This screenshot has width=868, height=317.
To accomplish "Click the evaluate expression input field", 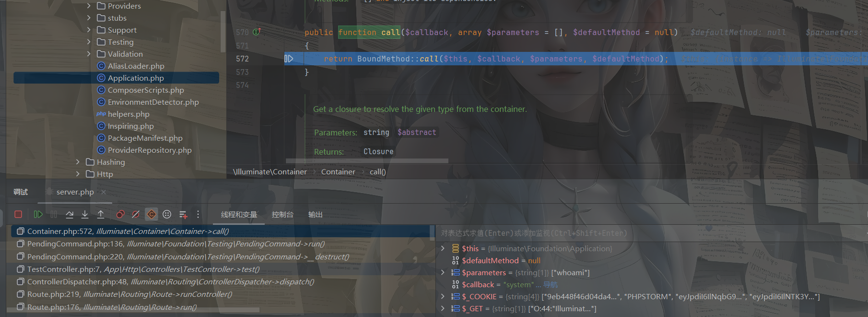I will [x=623, y=233].
